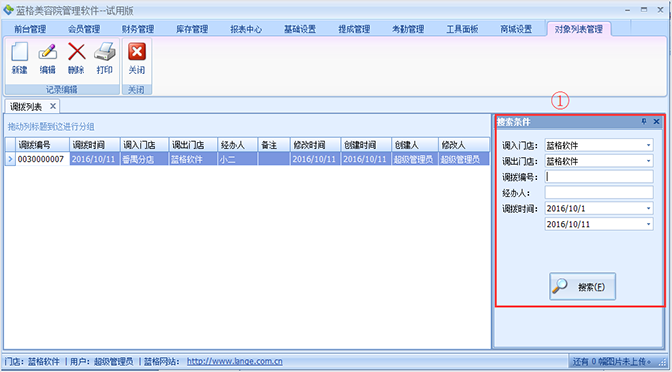Click the 搜索(F) search button
Viewport: 672px width, 372px height.
coord(582,286)
